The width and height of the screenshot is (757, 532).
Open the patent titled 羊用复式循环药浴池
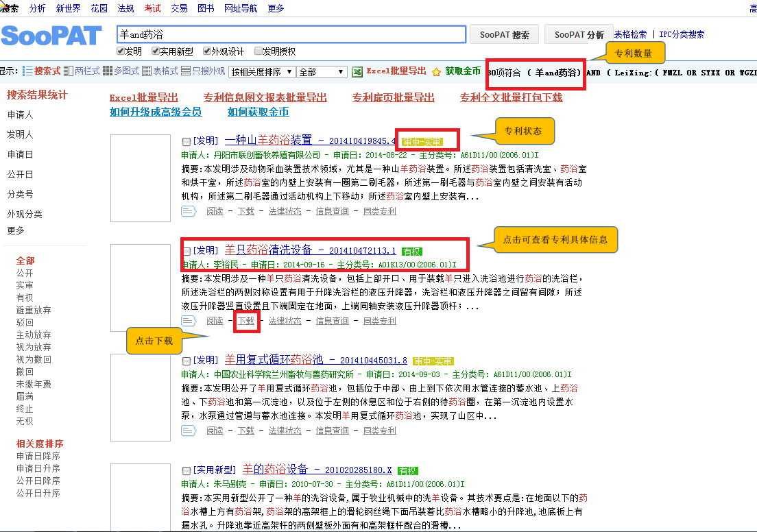pyautogui.click(x=274, y=359)
